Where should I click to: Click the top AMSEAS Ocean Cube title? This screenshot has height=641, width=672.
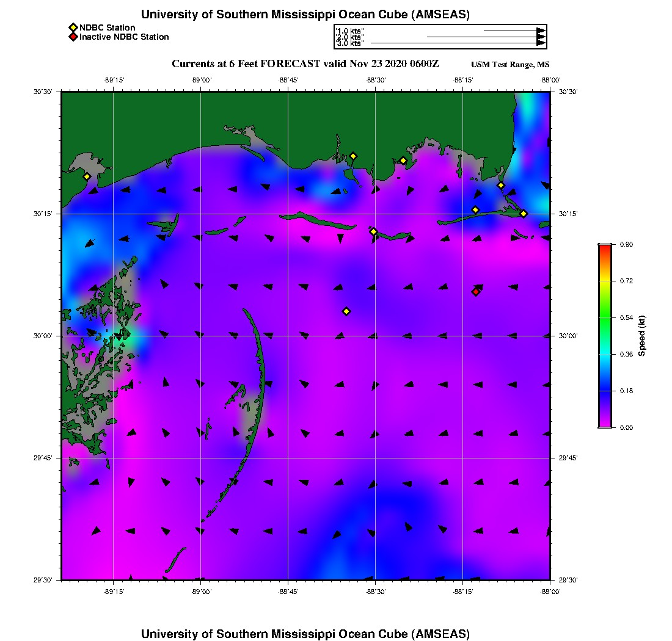(305, 15)
